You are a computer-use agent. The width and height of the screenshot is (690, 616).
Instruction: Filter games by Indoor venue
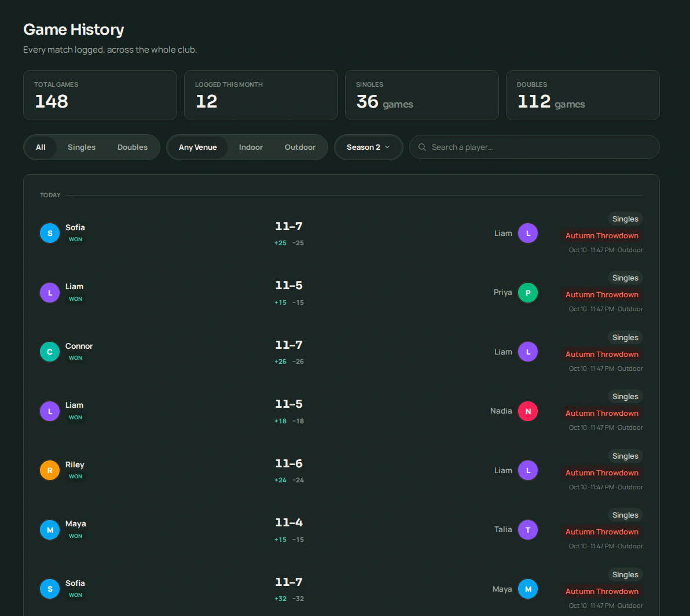[251, 147]
